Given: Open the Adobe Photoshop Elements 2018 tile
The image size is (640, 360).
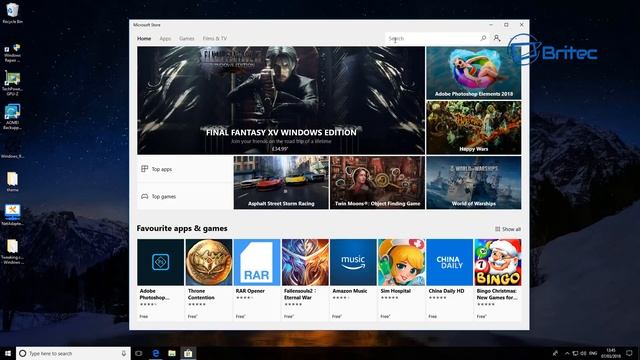Looking at the screenshot, I should click(473, 73).
